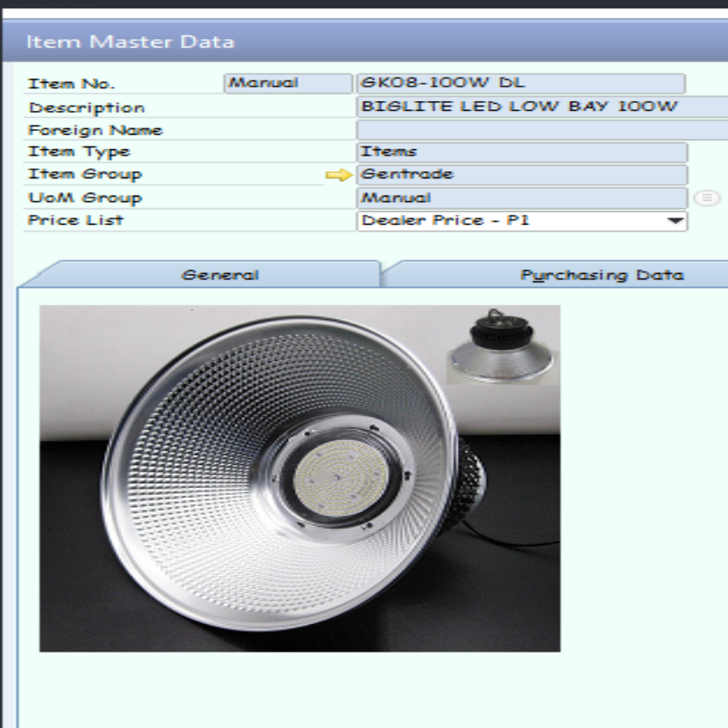
Task: Click the empty Foreign Name field
Action: click(541, 129)
